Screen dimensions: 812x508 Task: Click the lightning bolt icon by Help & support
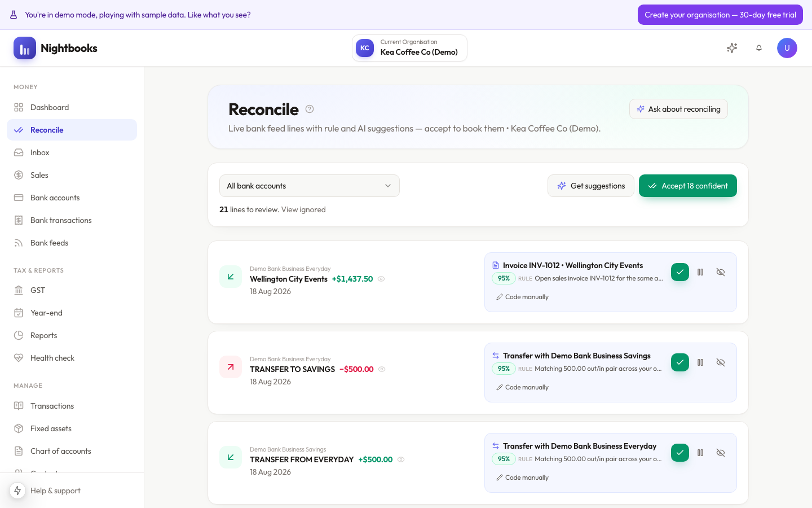(x=17, y=491)
